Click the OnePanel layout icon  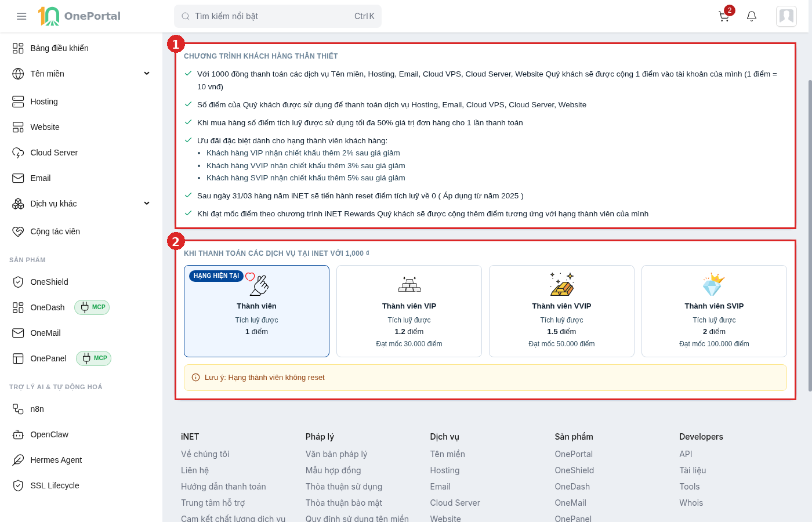[18, 358]
